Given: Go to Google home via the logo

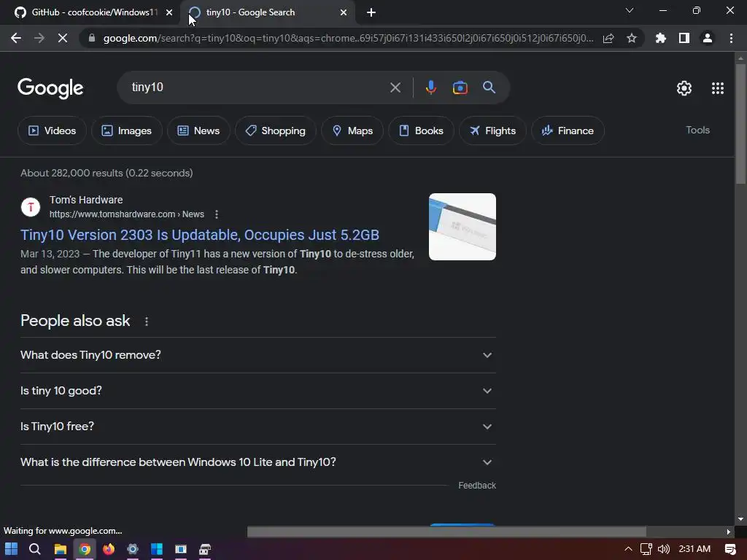Looking at the screenshot, I should pos(50,88).
